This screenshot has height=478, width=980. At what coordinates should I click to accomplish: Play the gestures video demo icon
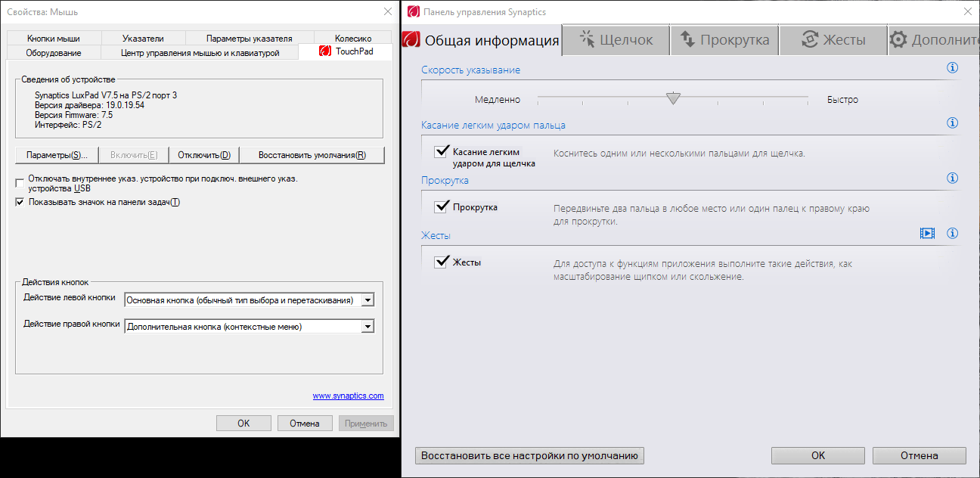coord(927,233)
